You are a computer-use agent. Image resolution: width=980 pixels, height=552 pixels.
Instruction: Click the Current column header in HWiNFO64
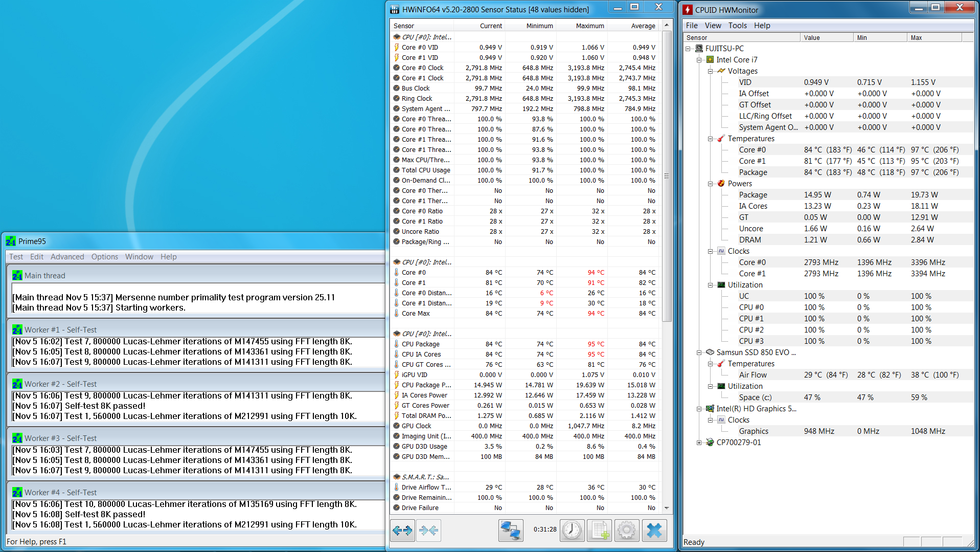480,26
